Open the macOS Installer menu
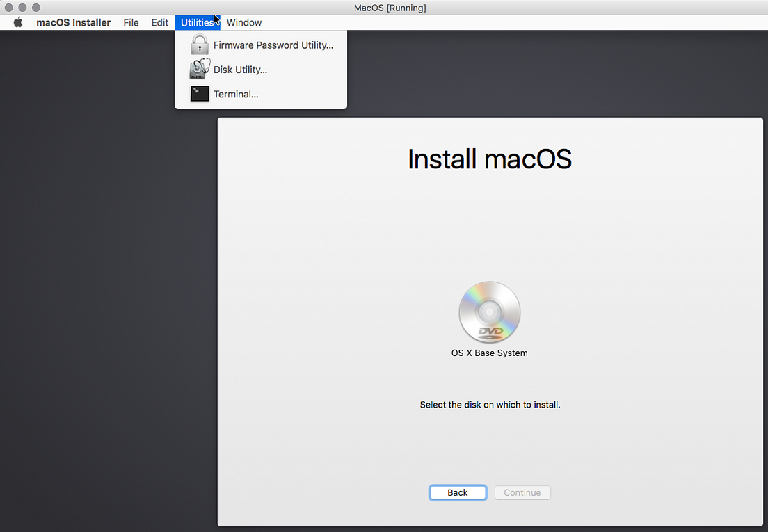 tap(74, 22)
